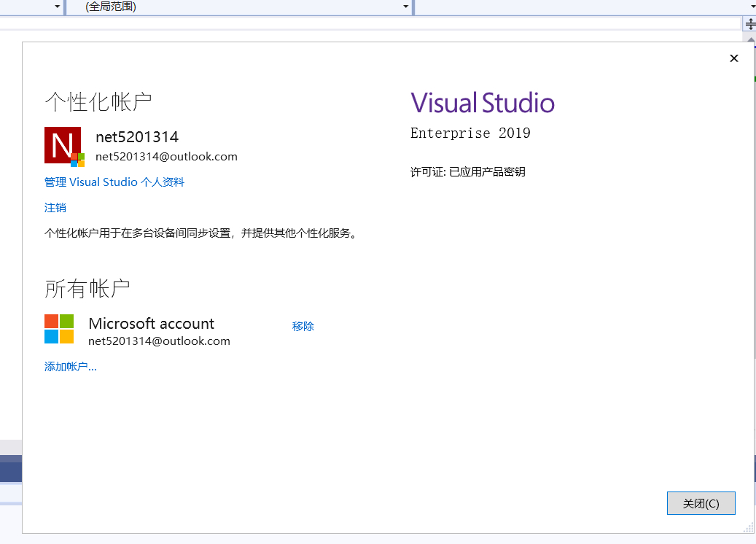
Task: Click the Microsoft account logo icon
Action: (x=59, y=329)
